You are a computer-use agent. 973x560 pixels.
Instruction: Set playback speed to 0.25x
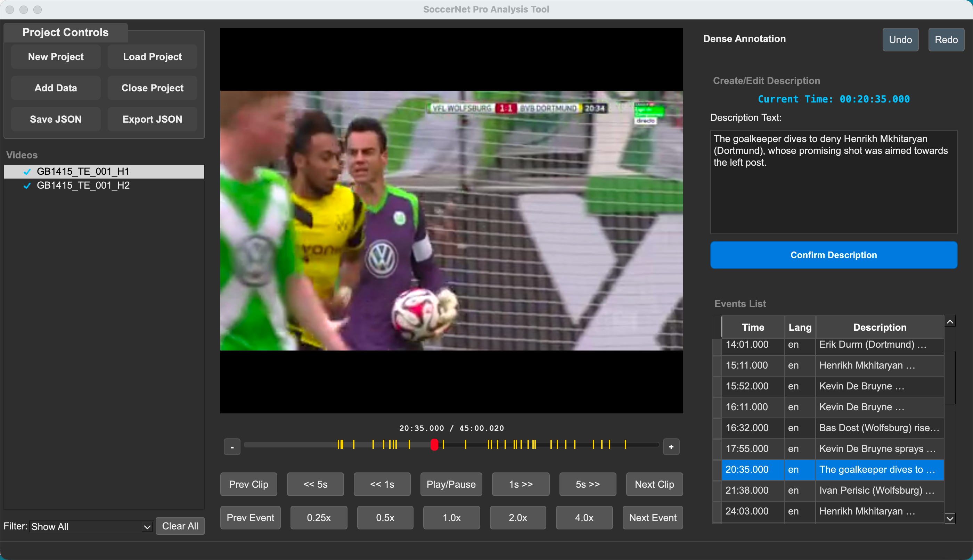(318, 518)
